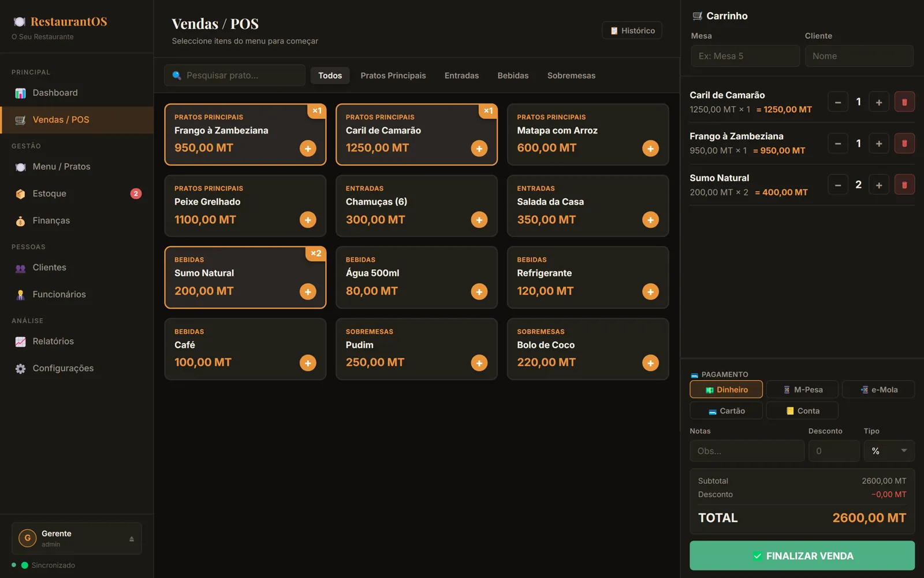
Task: Click the Sincronizado status indicator
Action: tap(43, 565)
